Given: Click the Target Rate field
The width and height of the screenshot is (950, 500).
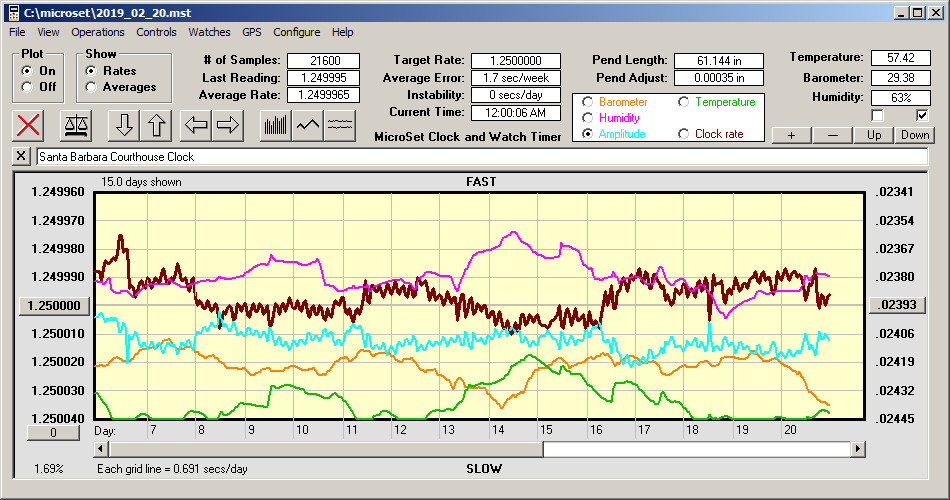Looking at the screenshot, I should click(516, 61).
